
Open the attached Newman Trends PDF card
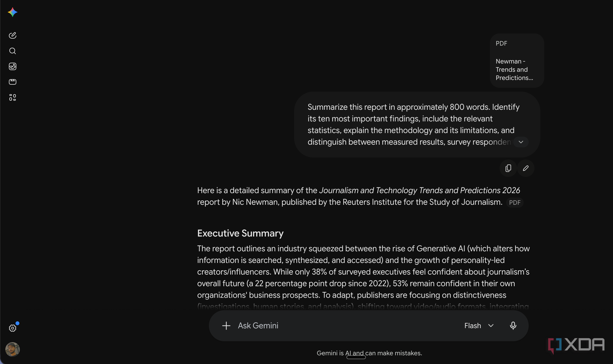coord(517,61)
